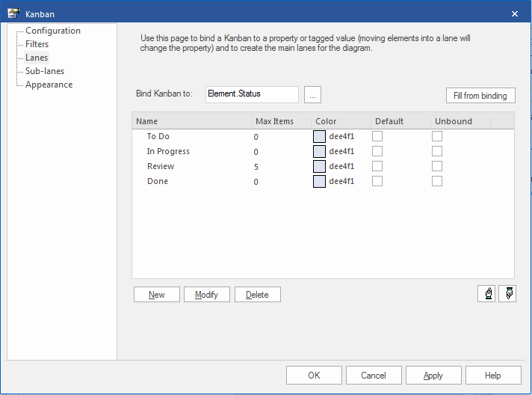Switch to the Appearance page
Viewport: 532px width, 395px height.
(49, 85)
